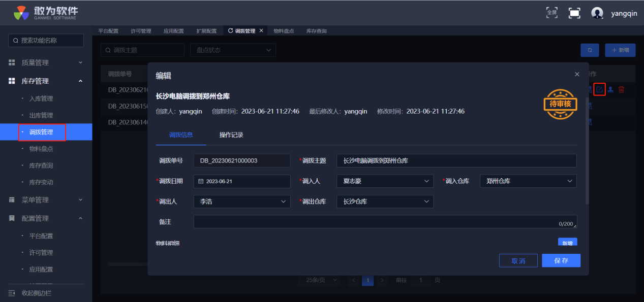Click the refresh button in the list toolbar
The image size is (644, 302).
590,50
